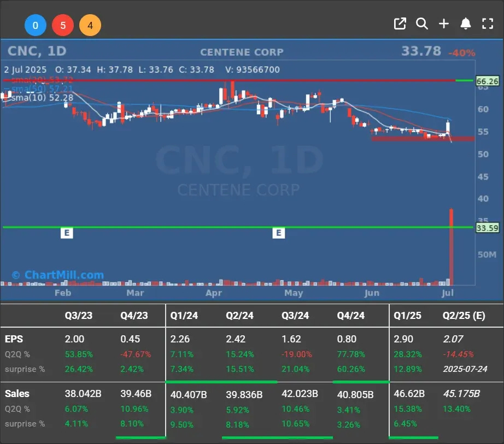Image resolution: width=504 pixels, height=444 pixels.
Task: Click estimated EPS value 2.07
Action: pos(453,339)
